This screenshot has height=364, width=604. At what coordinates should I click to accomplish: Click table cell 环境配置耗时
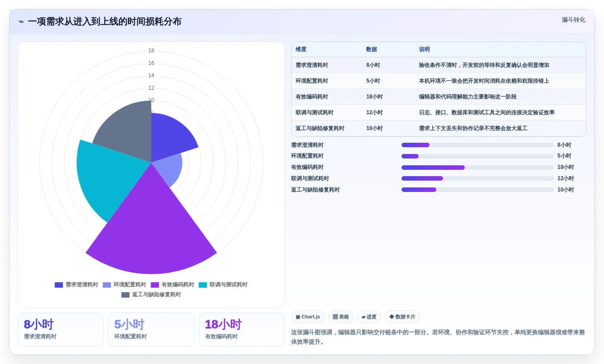click(312, 81)
